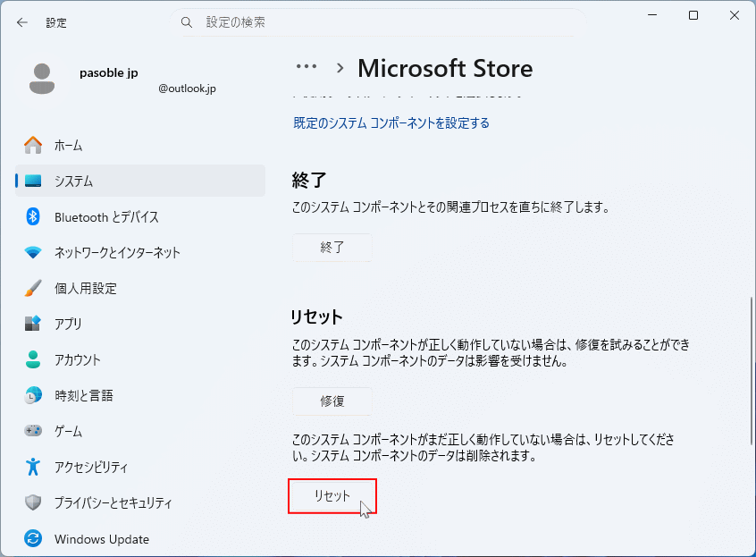Click the search magnifier icon
The width and height of the screenshot is (756, 557).
tap(187, 22)
